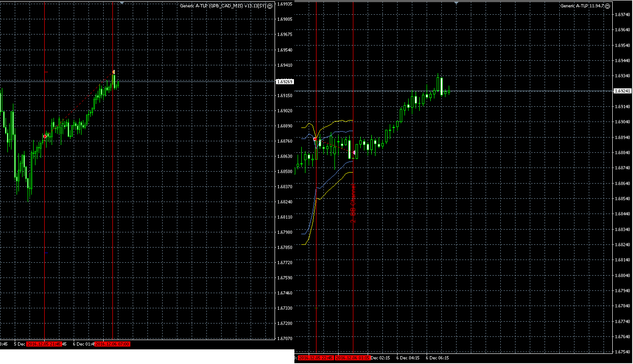Click the trade open arrow on left chart

click(x=45, y=136)
